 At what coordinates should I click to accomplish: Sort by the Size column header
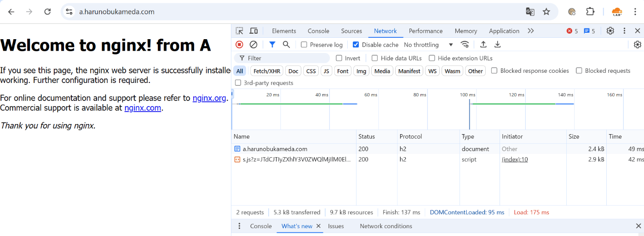[586, 136]
